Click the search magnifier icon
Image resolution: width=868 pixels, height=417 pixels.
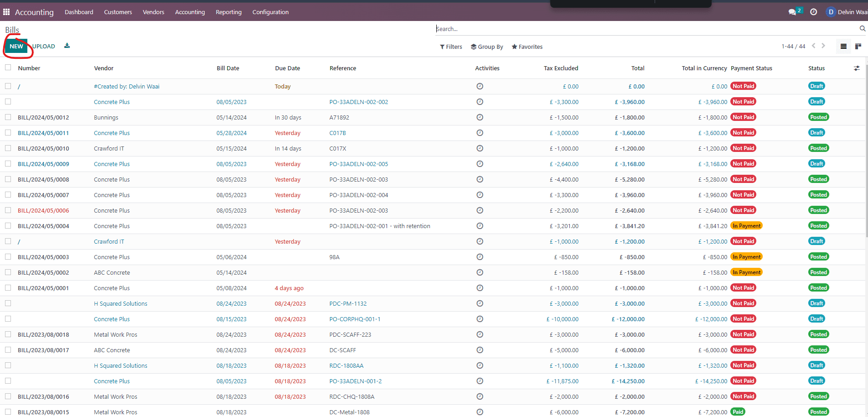pos(862,29)
